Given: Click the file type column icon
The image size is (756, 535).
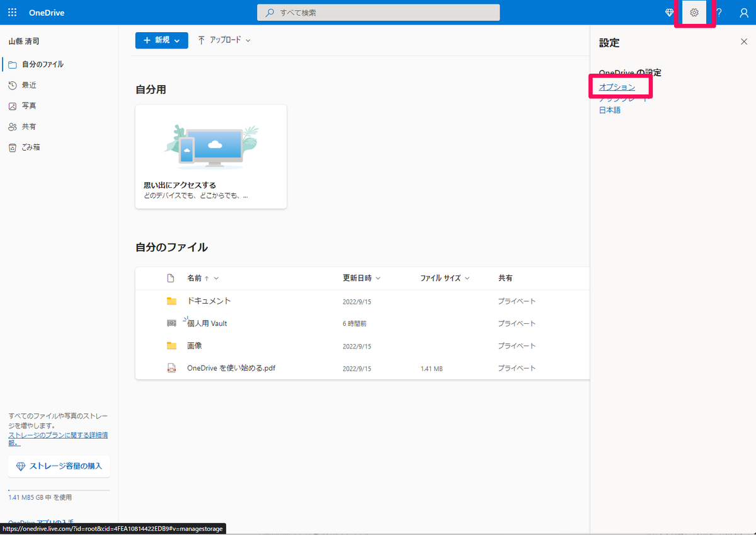Looking at the screenshot, I should 170,278.
